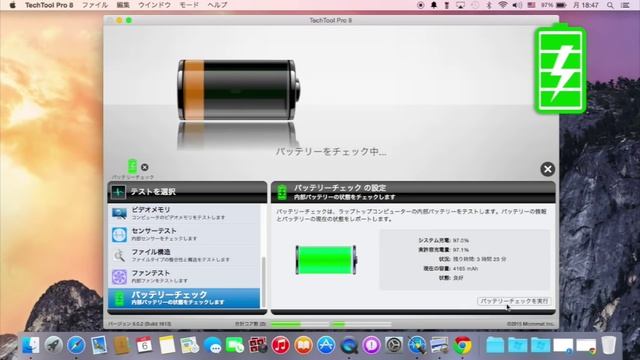Open Safari from the Dock
640x360 pixels.
pyautogui.click(x=76, y=345)
